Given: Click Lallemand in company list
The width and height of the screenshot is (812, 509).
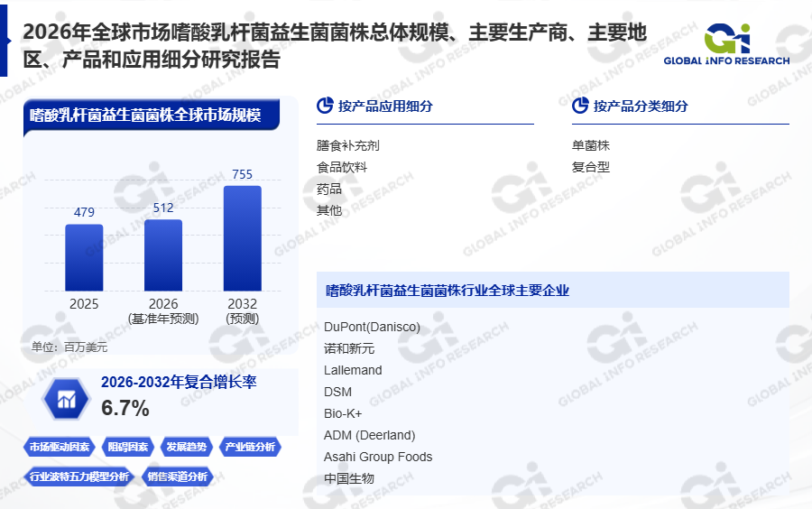Looking at the screenshot, I should click(353, 370).
